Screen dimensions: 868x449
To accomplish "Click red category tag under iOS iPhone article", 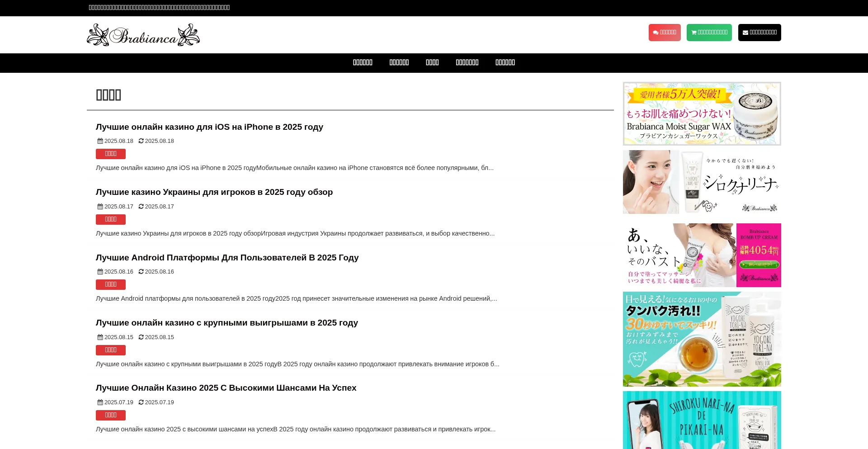I will [x=111, y=154].
